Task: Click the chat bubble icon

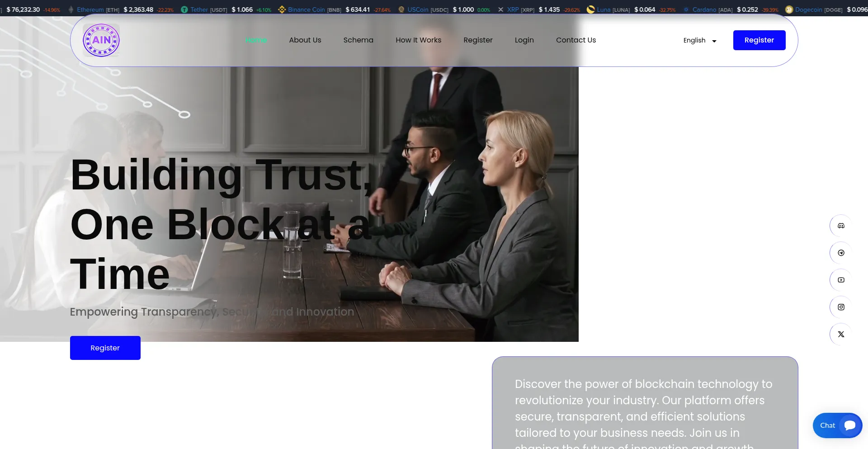Action: pyautogui.click(x=850, y=425)
